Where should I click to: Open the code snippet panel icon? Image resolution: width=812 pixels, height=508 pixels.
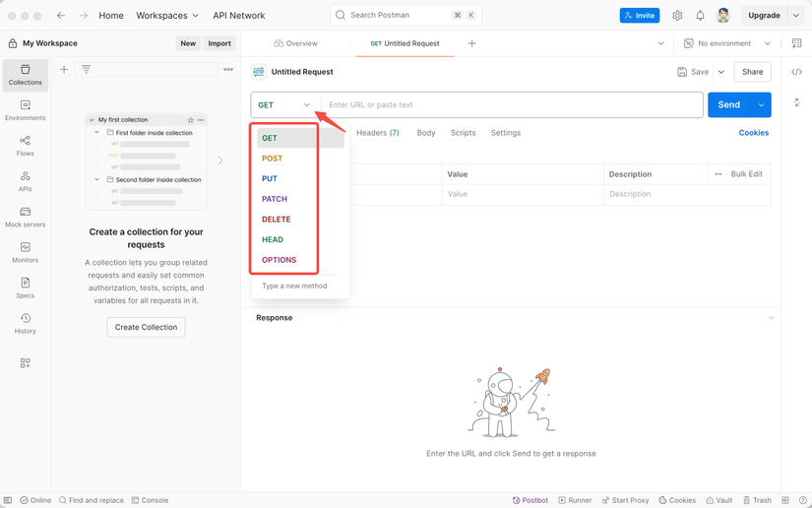796,72
